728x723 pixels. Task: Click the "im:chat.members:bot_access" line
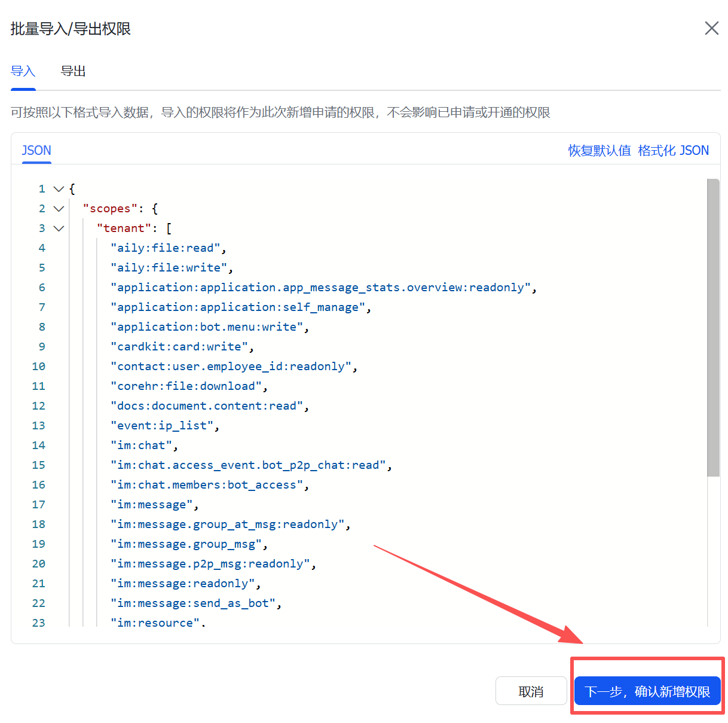point(209,485)
